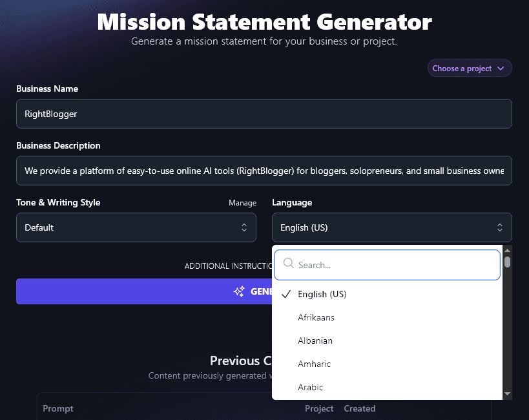Select Arabic from the language list

click(x=311, y=387)
